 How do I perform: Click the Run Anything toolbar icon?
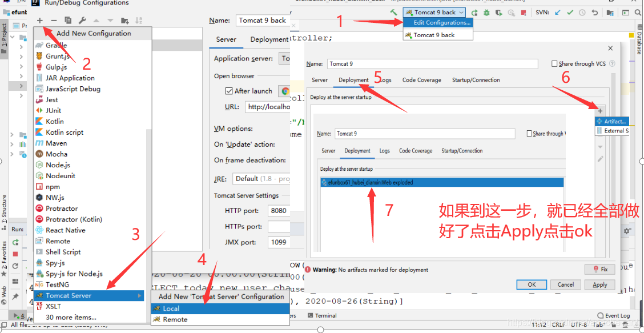(x=625, y=13)
